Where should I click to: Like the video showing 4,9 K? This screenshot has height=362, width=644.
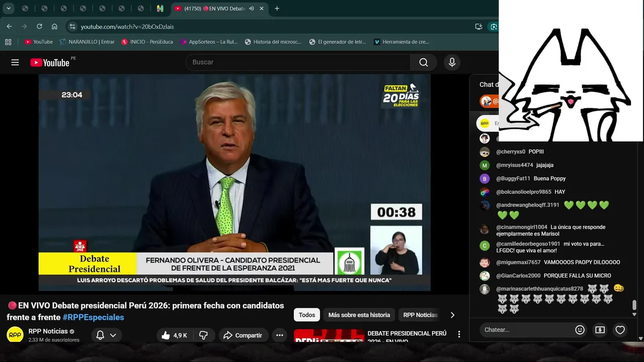pyautogui.click(x=174, y=335)
